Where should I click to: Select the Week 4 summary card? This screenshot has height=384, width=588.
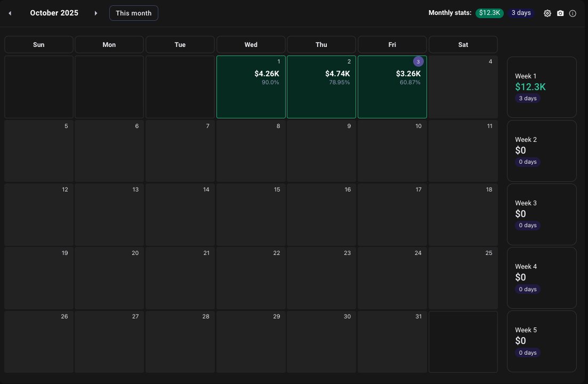542,278
